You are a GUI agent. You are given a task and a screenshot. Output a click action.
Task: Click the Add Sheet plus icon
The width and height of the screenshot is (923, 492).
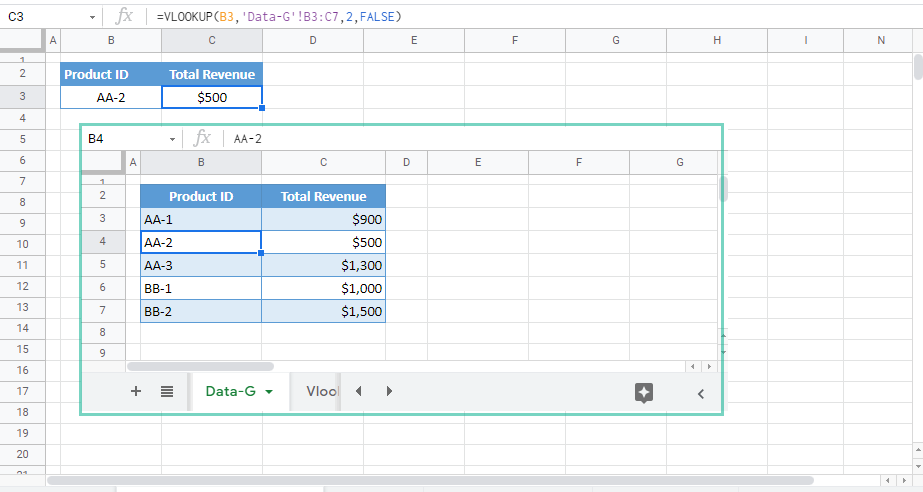click(136, 392)
